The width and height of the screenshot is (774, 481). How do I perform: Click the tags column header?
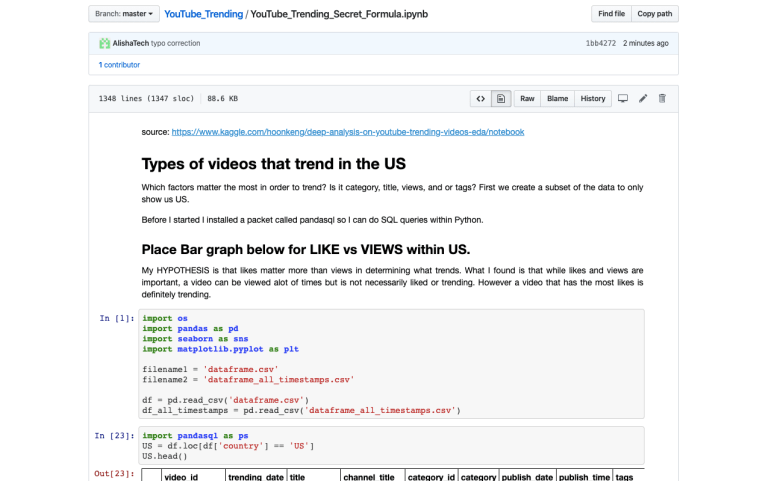pyautogui.click(x=624, y=477)
